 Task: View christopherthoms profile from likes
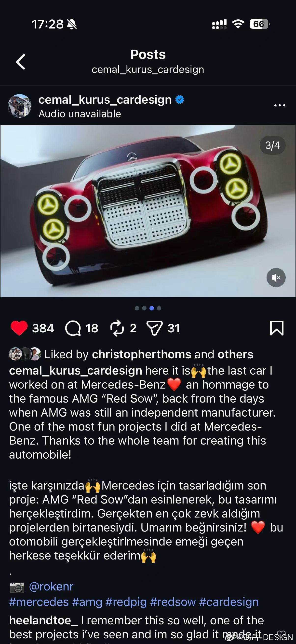pos(142,354)
